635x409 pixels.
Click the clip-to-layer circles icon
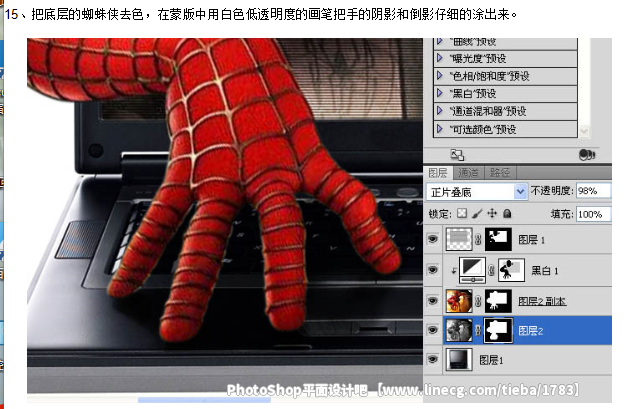[x=587, y=155]
